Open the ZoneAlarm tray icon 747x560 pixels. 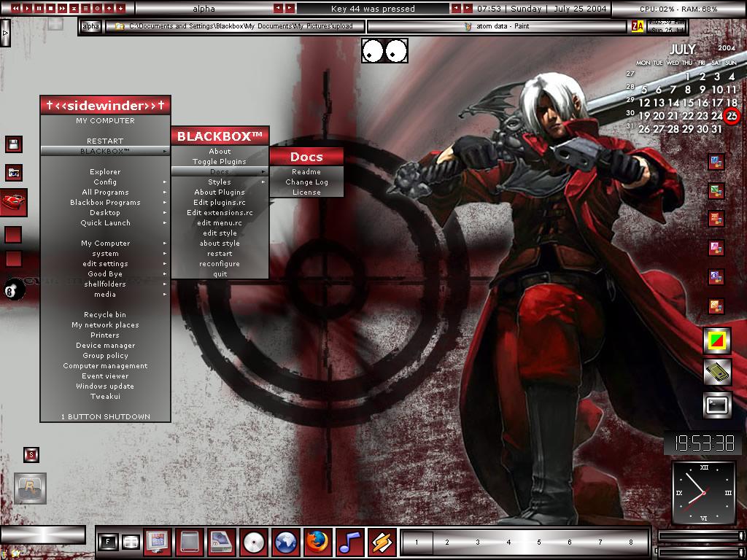coord(638,26)
